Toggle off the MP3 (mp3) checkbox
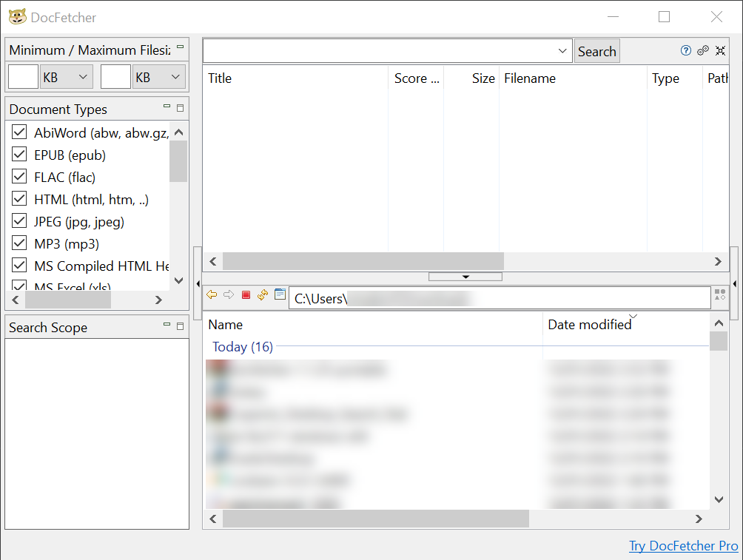 (x=19, y=243)
